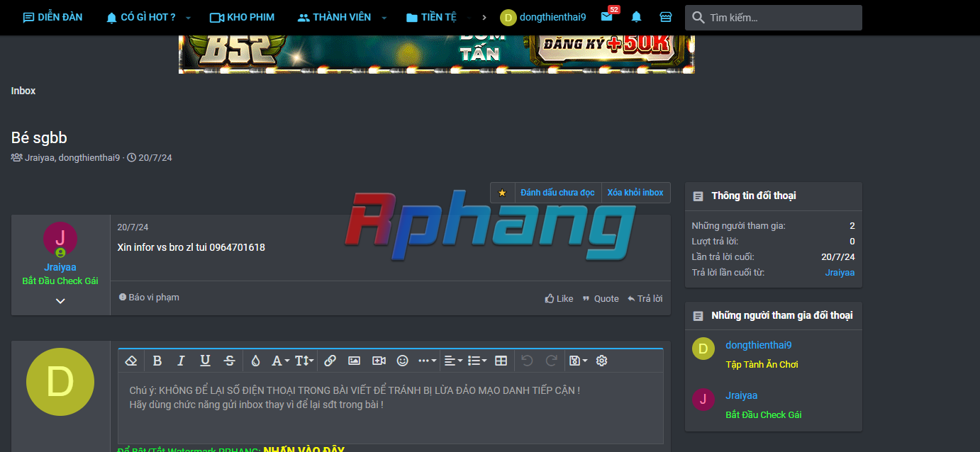Viewport: 980px width, 452px height.
Task: Open Jraiyaa avatar in participants list
Action: click(703, 399)
